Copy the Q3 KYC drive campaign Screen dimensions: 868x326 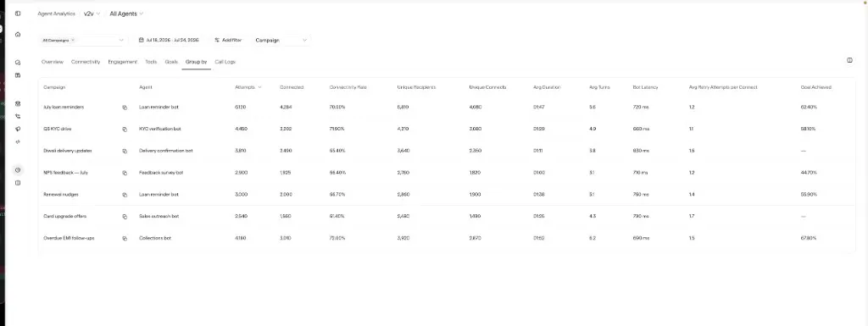125,129
